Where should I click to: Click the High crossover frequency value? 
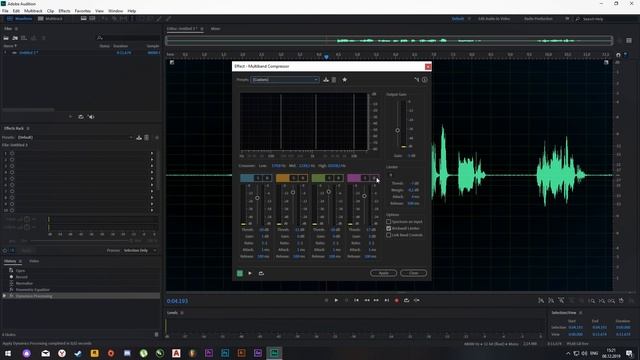(337, 166)
